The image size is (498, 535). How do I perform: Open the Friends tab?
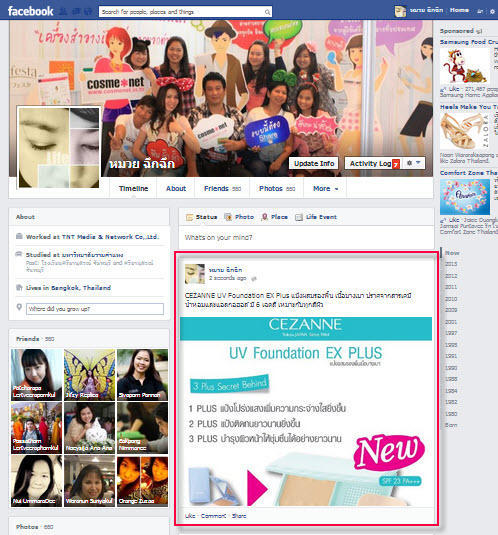[x=222, y=188]
